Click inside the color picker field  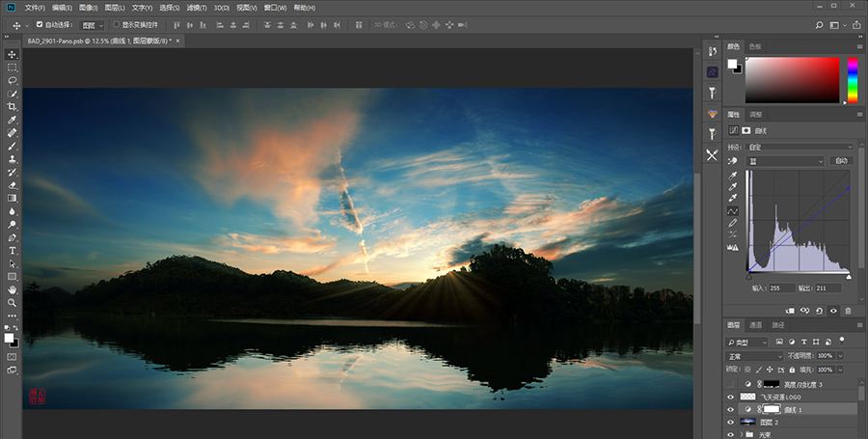792,80
